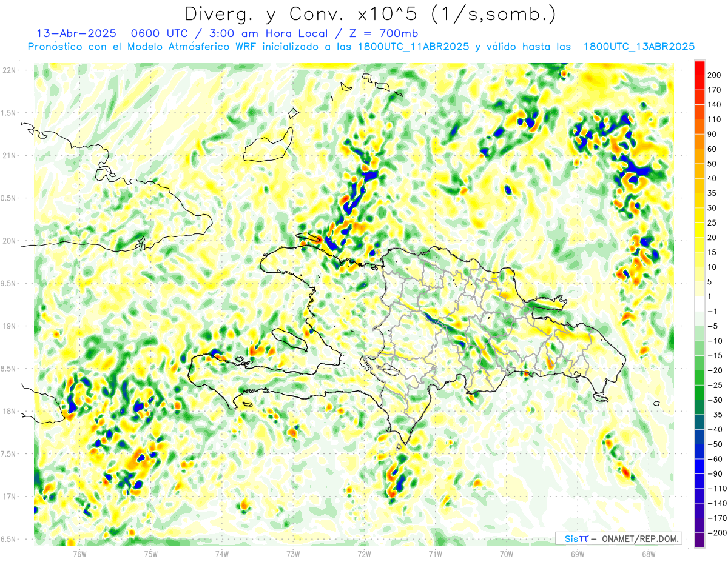Click the '1800UTC_13ABR2025' valid-until time
The width and height of the screenshot is (728, 562).
click(x=639, y=47)
